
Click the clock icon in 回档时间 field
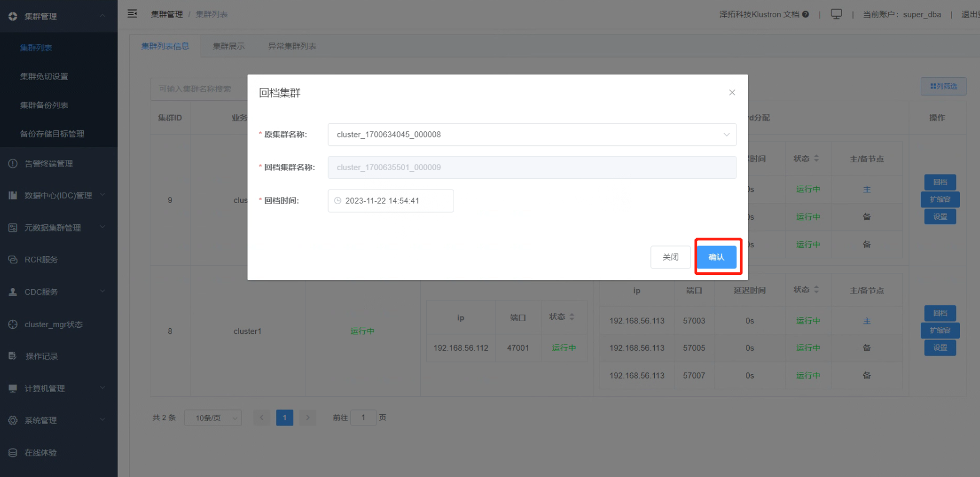(337, 201)
